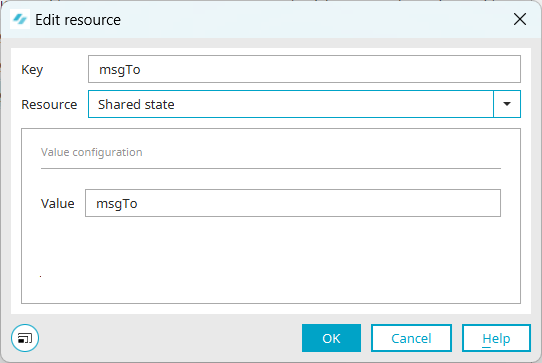The height and width of the screenshot is (363, 542).
Task: Close the Edit resource dialog
Action: (x=520, y=19)
